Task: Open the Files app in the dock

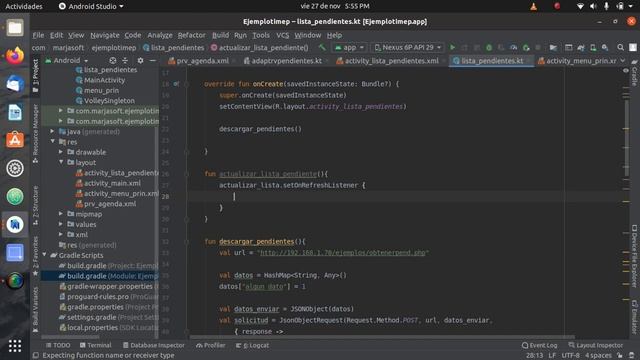Action: pos(15,28)
